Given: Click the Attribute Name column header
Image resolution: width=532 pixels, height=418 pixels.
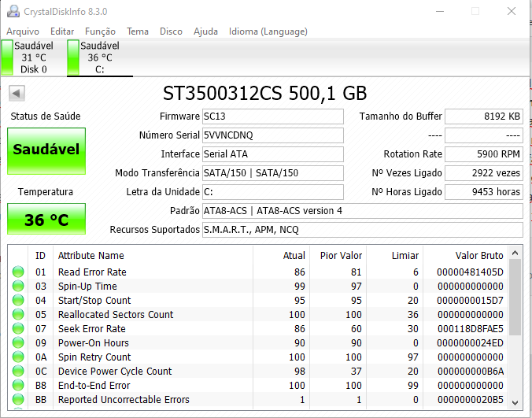Looking at the screenshot, I should pos(153,256).
